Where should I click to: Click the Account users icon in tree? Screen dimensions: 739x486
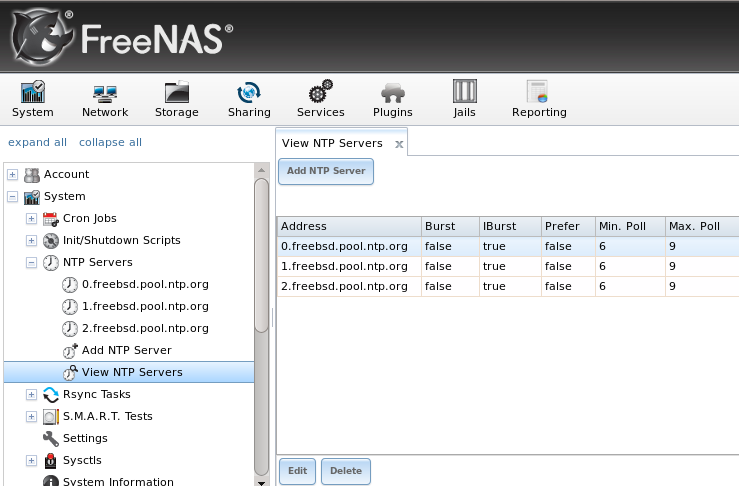pyautogui.click(x=32, y=175)
